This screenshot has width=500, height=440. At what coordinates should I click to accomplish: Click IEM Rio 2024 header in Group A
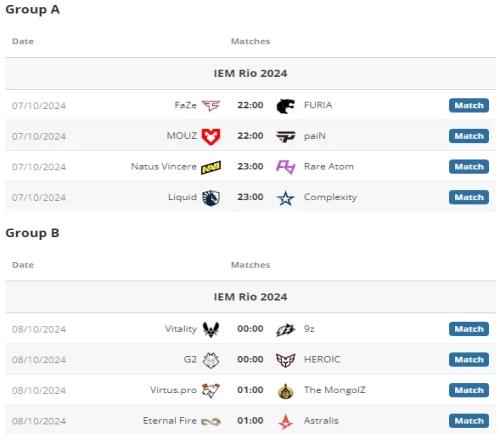[x=250, y=73]
